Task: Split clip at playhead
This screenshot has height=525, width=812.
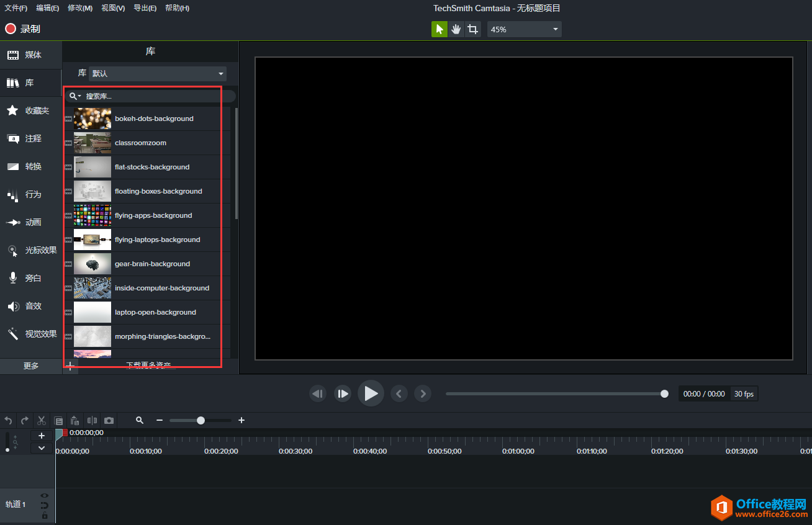Action: tap(92, 420)
